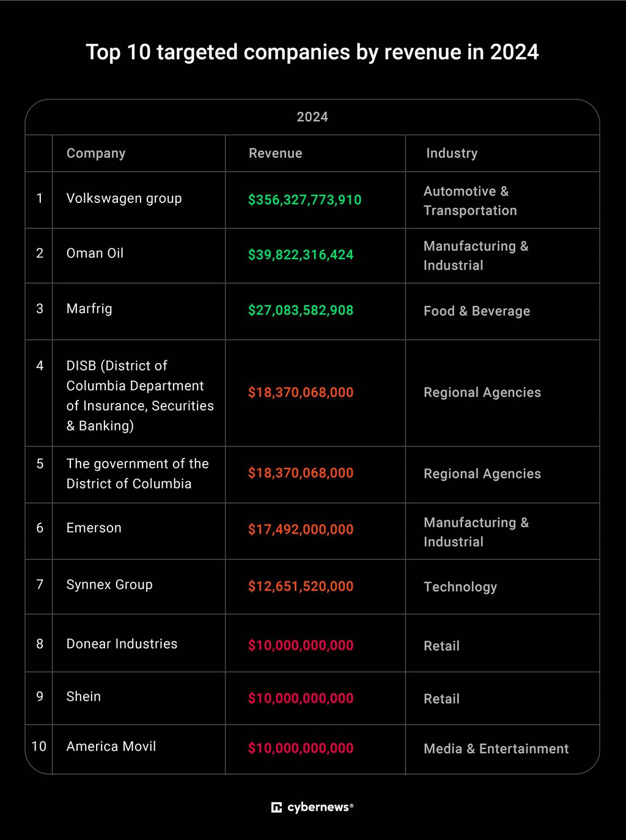Select the Revenue column header
626x840 pixels.
[275, 153]
